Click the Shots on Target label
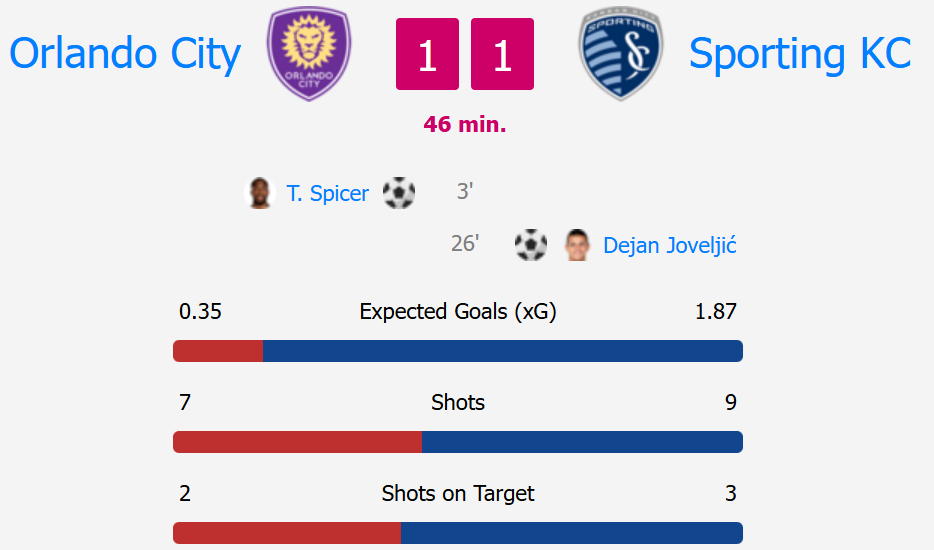Viewport: 934px width, 550px height. 457,494
